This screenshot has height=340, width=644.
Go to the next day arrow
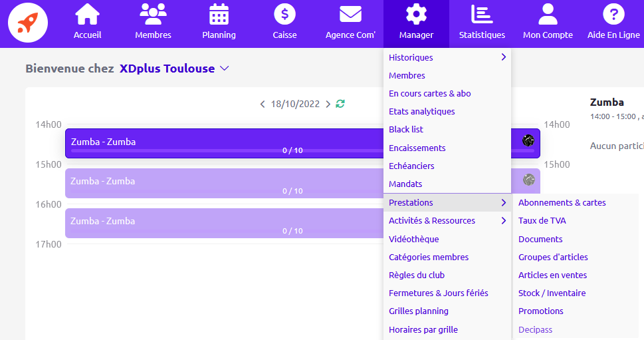[x=328, y=104]
